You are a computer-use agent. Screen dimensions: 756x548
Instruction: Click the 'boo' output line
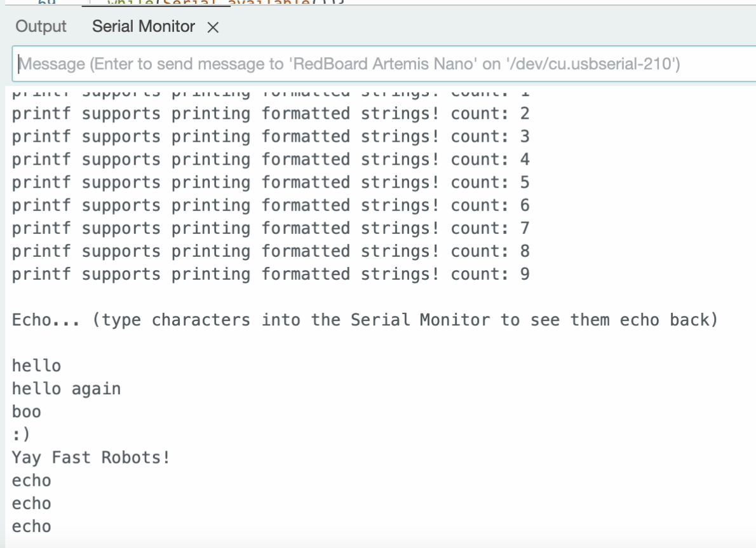point(27,412)
